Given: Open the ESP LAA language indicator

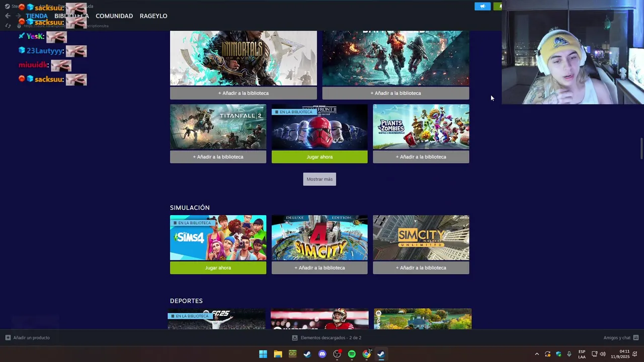Looking at the screenshot, I should tap(582, 354).
